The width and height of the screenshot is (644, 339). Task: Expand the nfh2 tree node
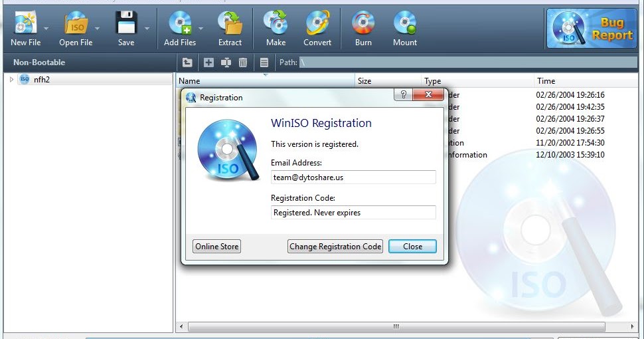coord(11,79)
